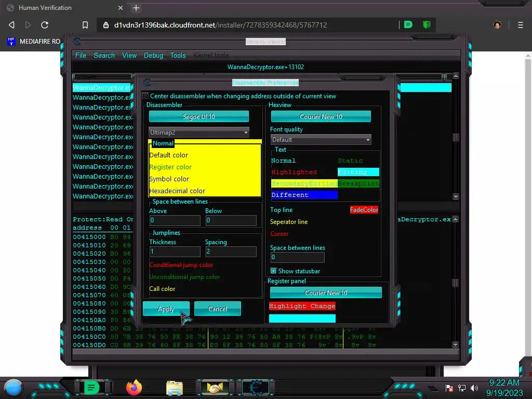Open the Font quality Default dropdown
The width and height of the screenshot is (532, 399).
click(x=321, y=139)
